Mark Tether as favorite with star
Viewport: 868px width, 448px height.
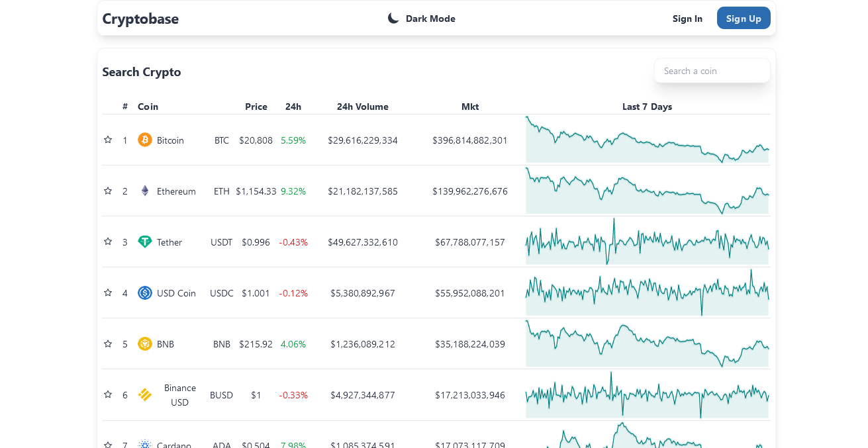point(108,242)
